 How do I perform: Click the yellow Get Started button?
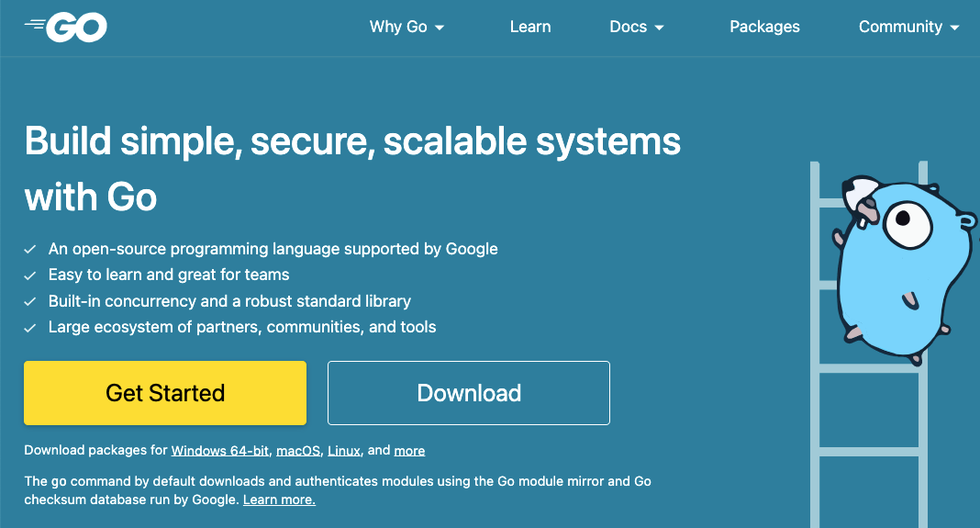pyautogui.click(x=165, y=393)
